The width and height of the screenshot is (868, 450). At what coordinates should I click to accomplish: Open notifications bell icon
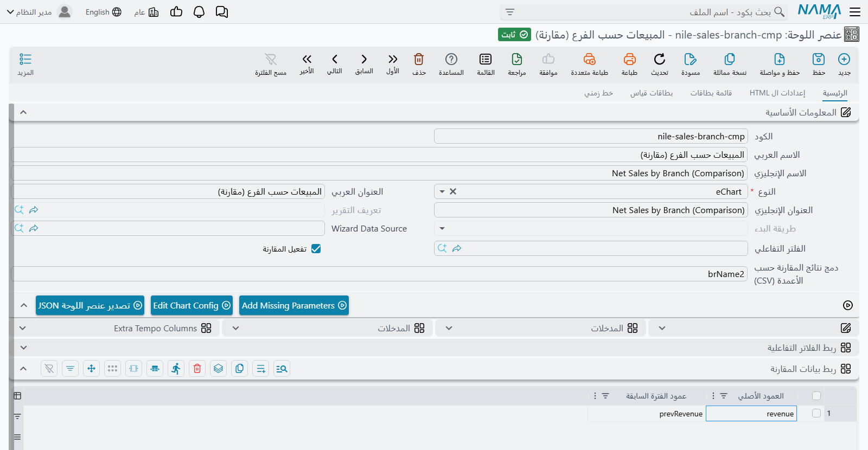[199, 12]
